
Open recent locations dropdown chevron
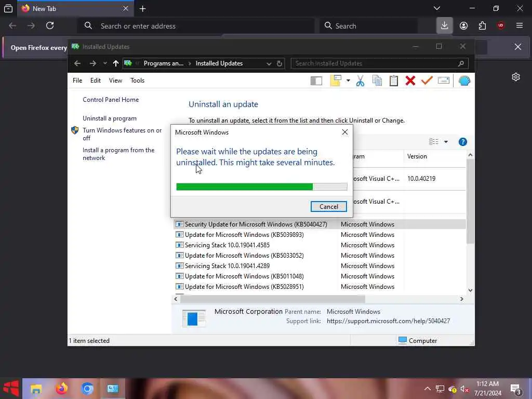tap(105, 63)
